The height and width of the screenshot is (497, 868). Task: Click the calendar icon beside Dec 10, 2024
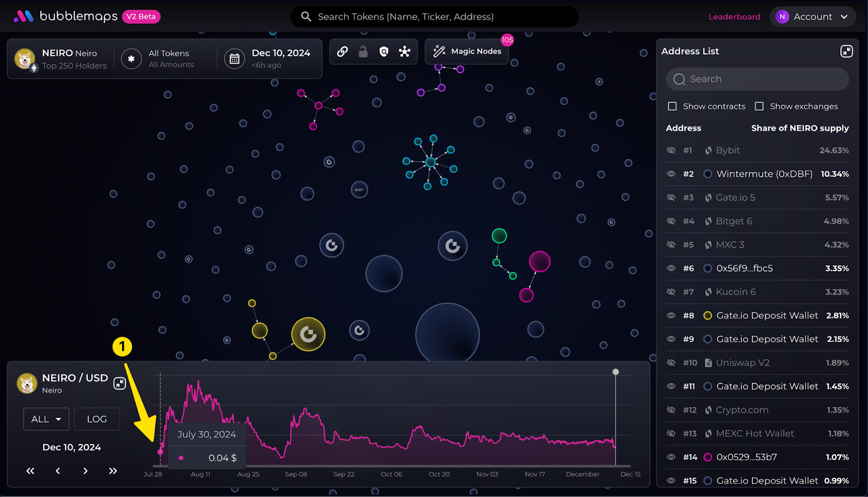(x=234, y=59)
